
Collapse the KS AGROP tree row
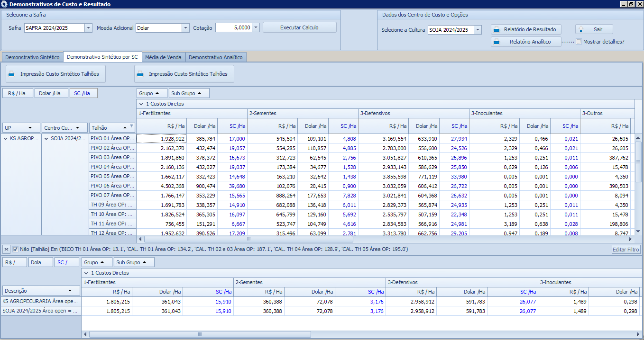click(6, 139)
